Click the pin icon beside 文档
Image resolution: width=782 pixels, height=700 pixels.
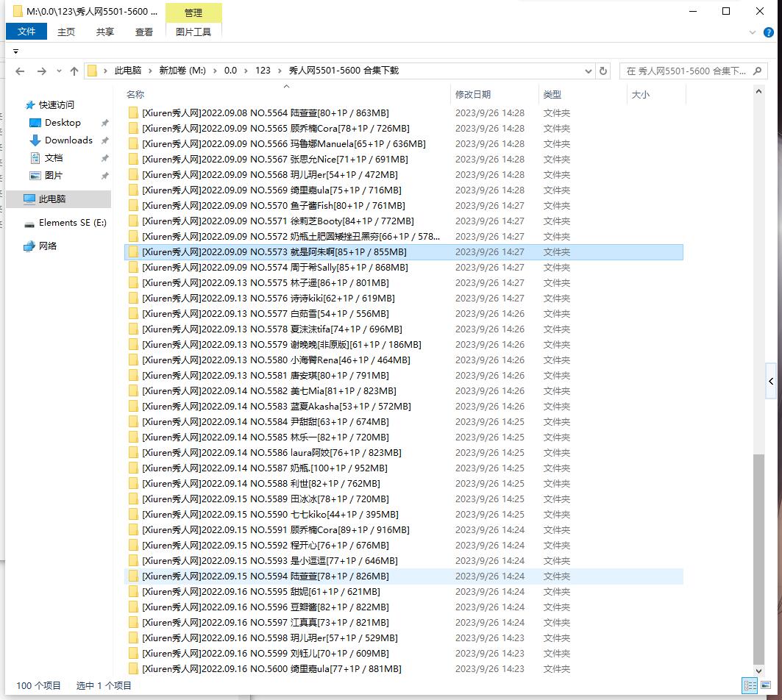[104, 158]
